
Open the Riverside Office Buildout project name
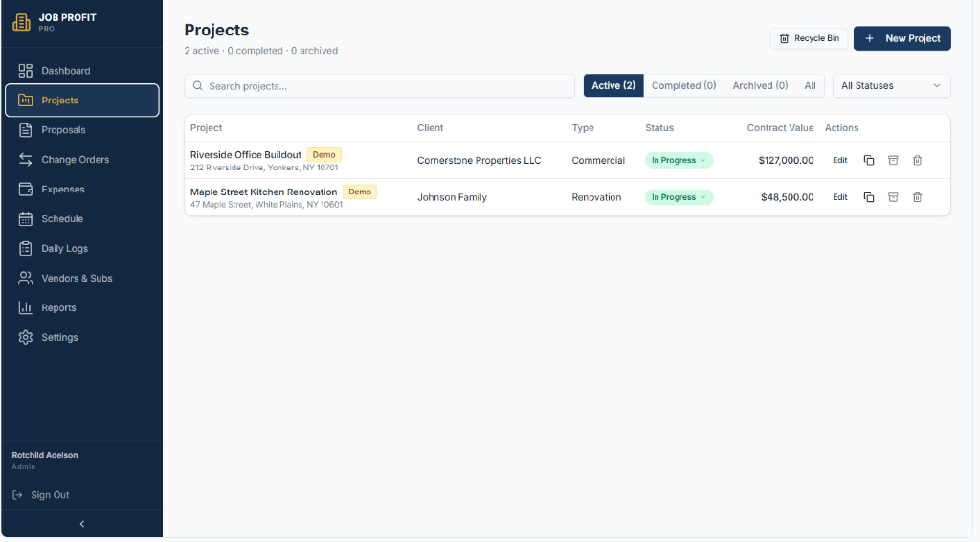tap(246, 154)
